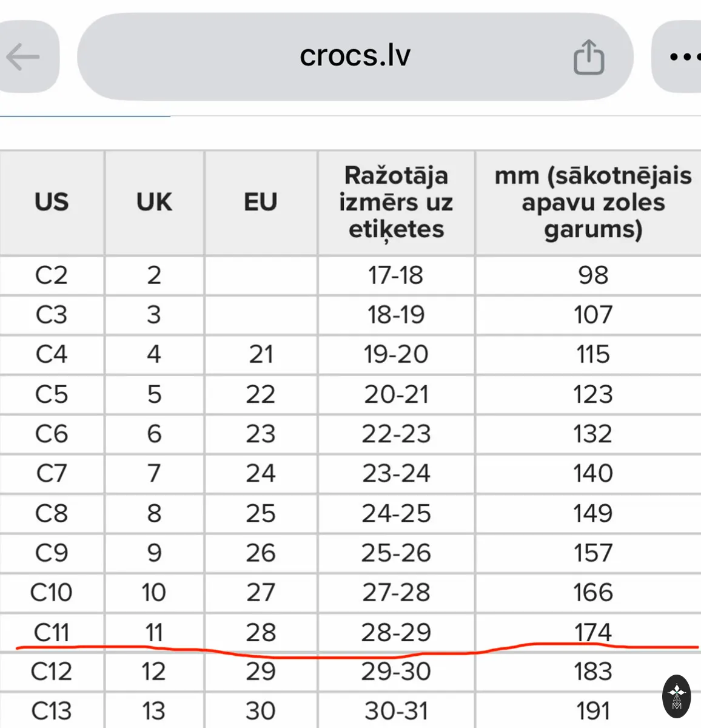Select EU size 25 cell
The width and height of the screenshot is (701, 728).
tap(261, 513)
